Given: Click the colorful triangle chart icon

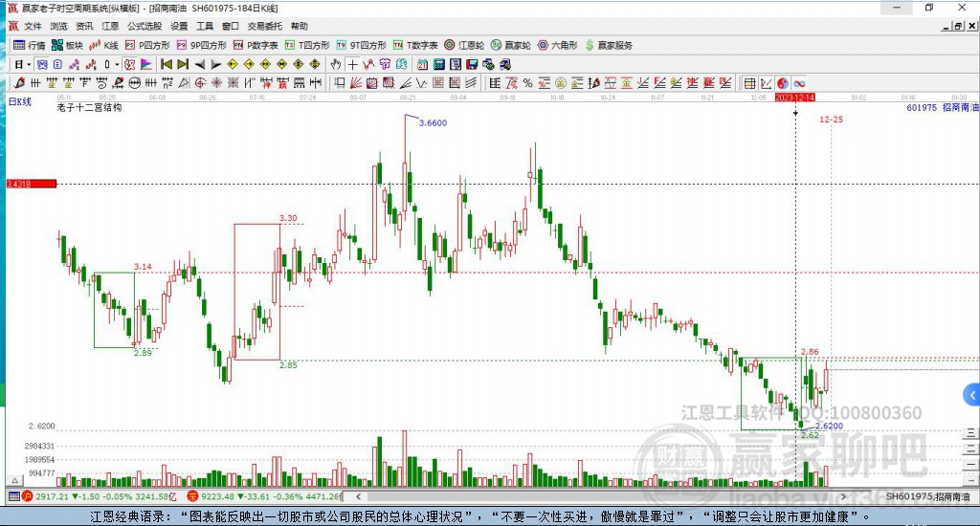Looking at the screenshot, I should point(145,64).
